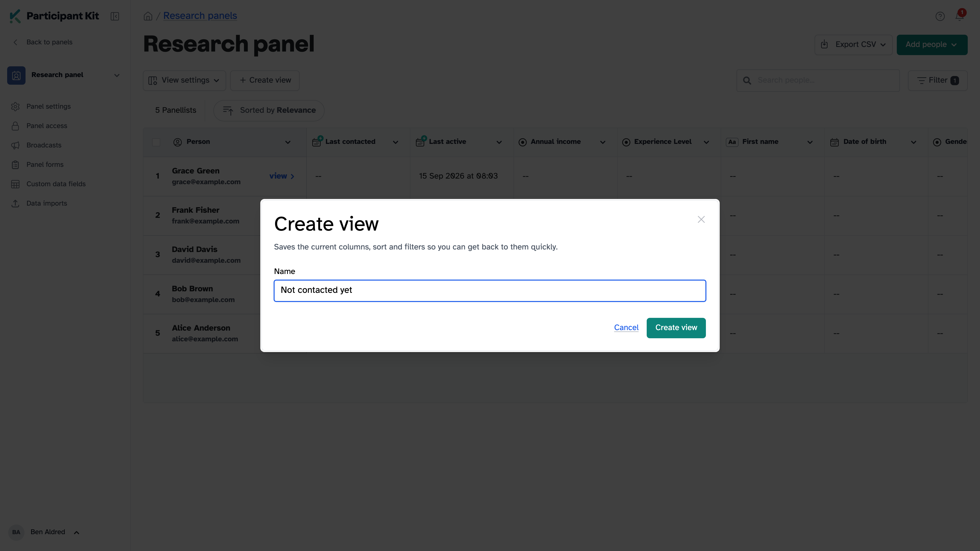Open the Annual income column chevron
Screen dimensions: 980x551
tap(603, 142)
